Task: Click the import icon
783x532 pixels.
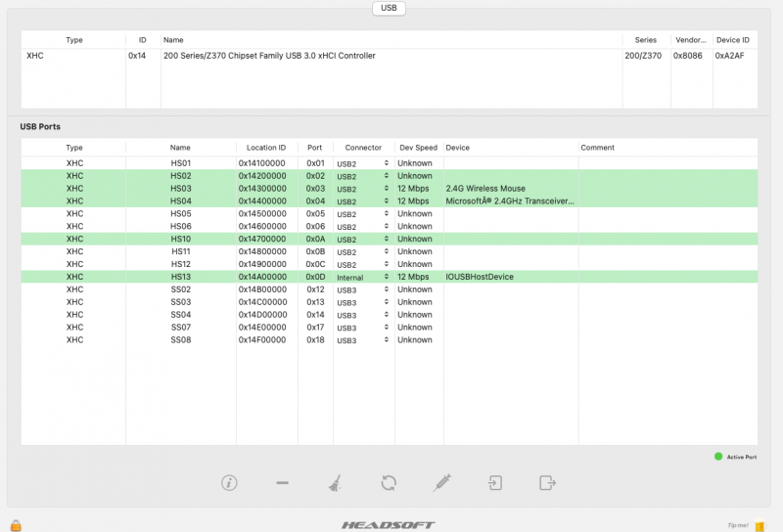Action: coord(495,482)
